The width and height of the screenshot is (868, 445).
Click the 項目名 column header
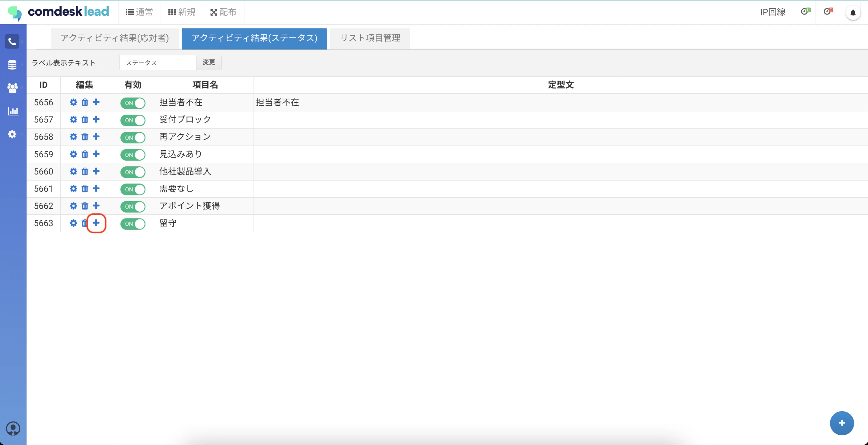[205, 85]
